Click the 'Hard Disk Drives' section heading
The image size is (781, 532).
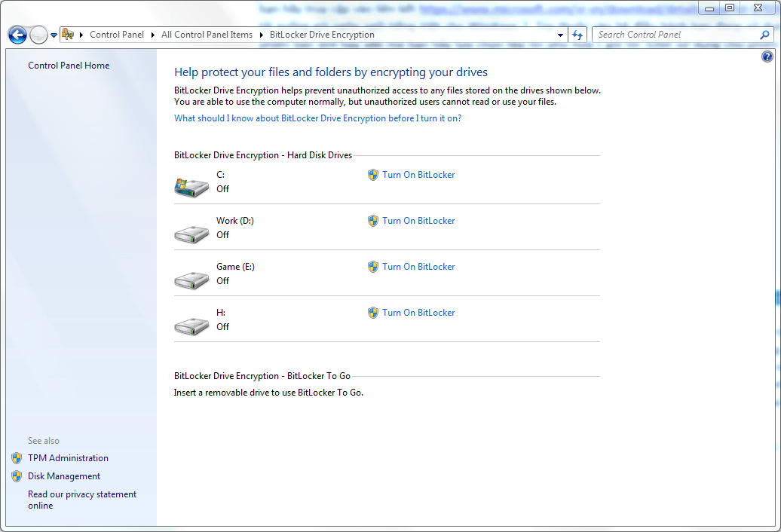tap(263, 155)
